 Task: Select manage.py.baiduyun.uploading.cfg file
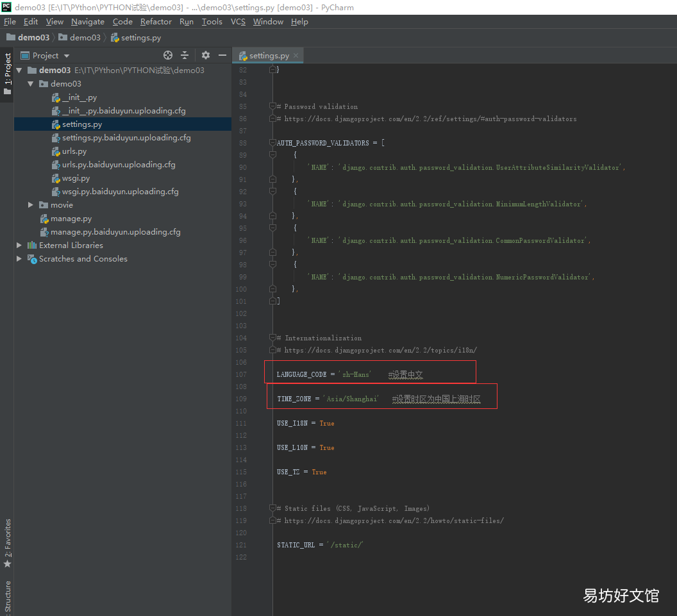tap(115, 232)
